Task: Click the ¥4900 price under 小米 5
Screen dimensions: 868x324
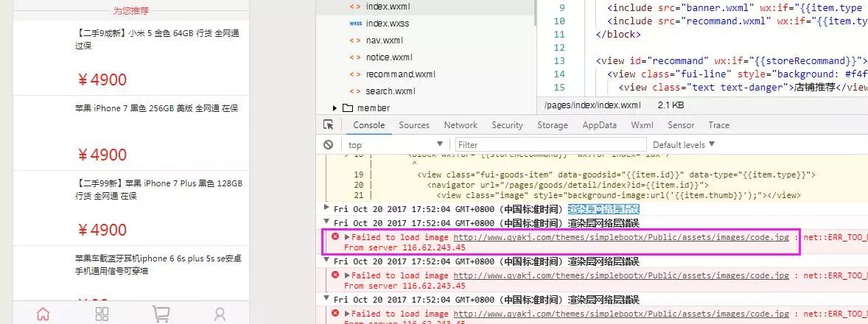Action: (102, 80)
